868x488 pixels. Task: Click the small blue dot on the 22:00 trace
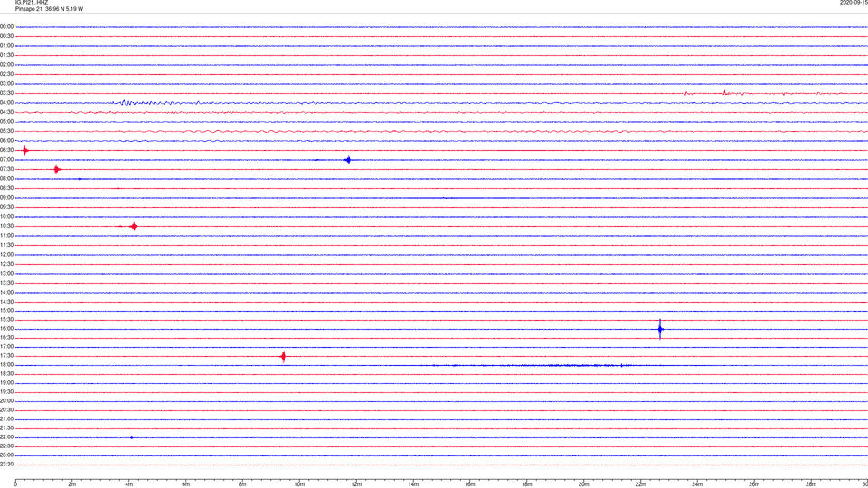[132, 437]
